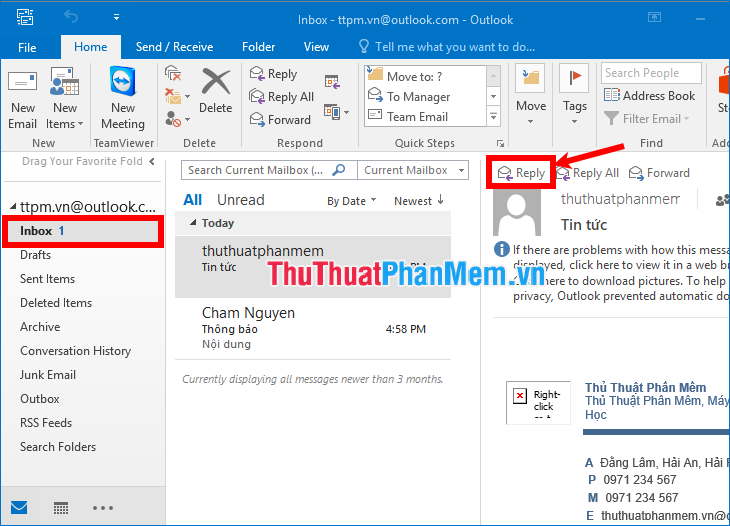
Task: Open the Conversation History folder
Action: [75, 351]
